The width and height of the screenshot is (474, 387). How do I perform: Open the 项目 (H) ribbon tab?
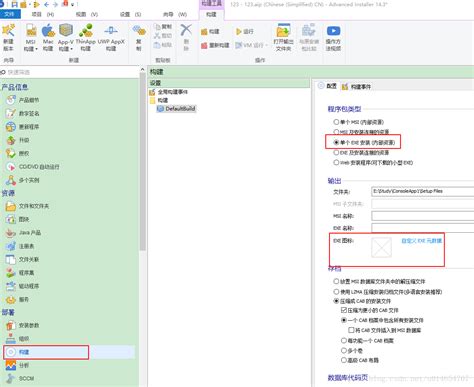pyautogui.click(x=43, y=14)
